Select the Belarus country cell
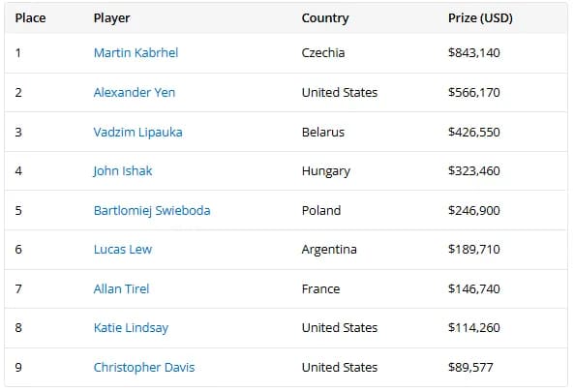Screen dimensions: 574x392 pyautogui.click(x=323, y=132)
